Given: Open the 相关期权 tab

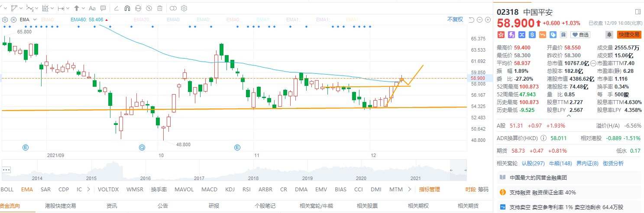Looking at the screenshot, I should [x=418, y=206].
